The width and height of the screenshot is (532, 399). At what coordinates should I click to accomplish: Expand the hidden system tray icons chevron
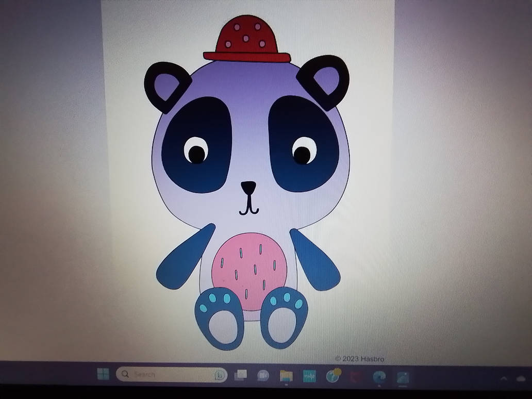click(x=504, y=378)
